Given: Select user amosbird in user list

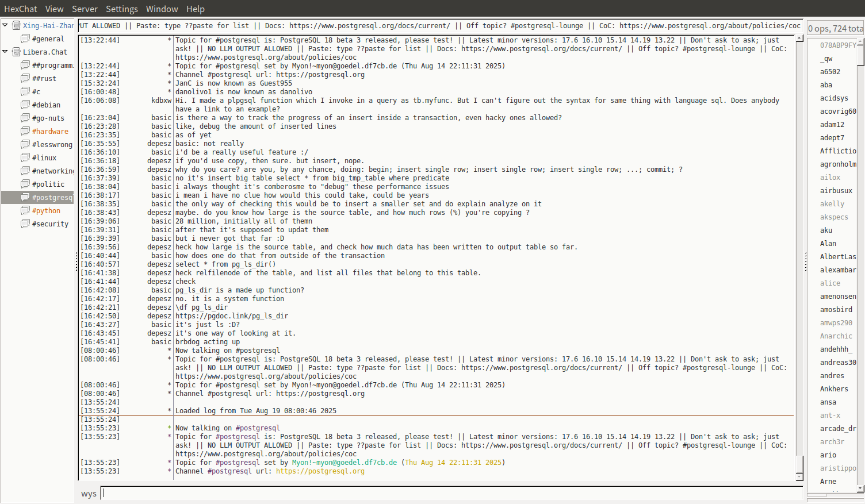Looking at the screenshot, I should (836, 309).
